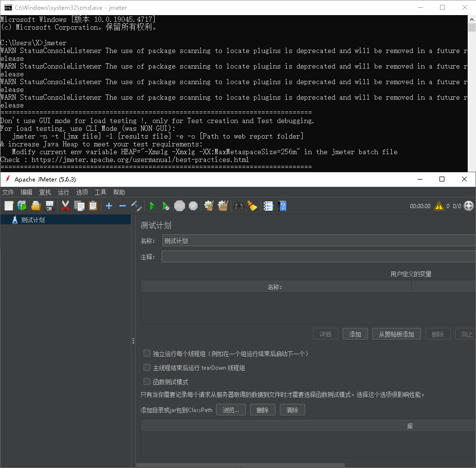Open the 帮助 menu
Viewport: 476px width, 468px height.
point(119,192)
